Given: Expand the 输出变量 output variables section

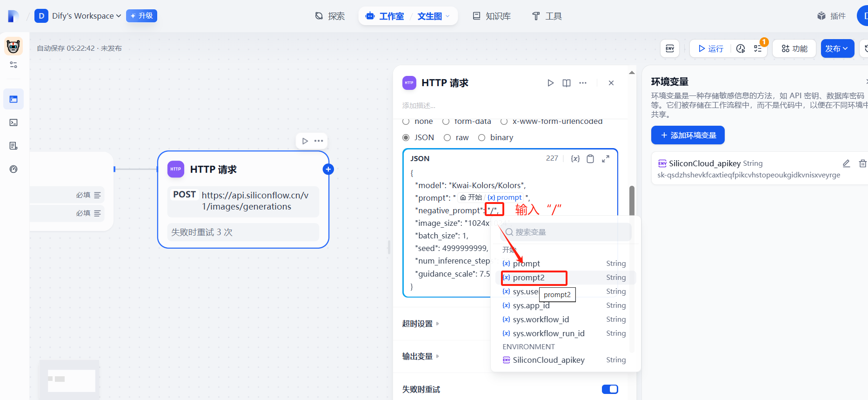Looking at the screenshot, I should point(421,356).
